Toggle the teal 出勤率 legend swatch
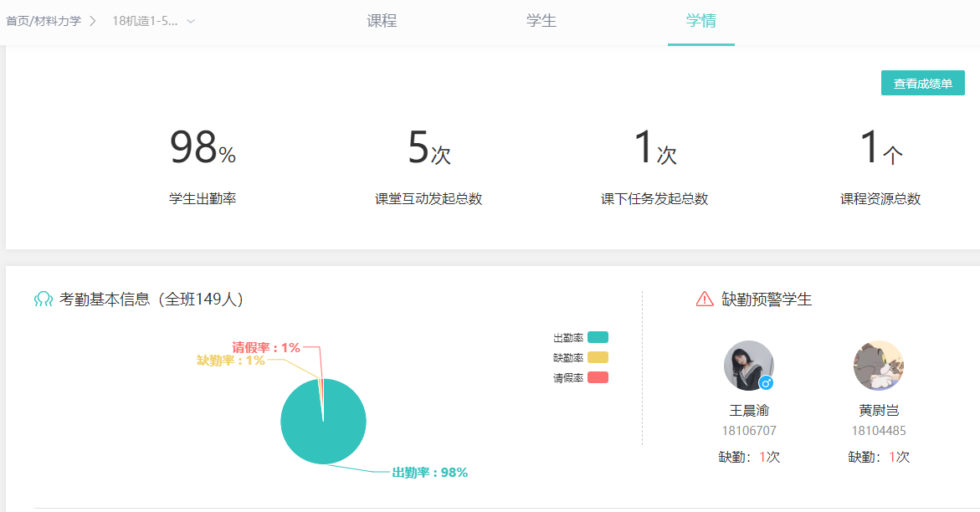Viewport: 980px width, 512px height. pos(598,338)
